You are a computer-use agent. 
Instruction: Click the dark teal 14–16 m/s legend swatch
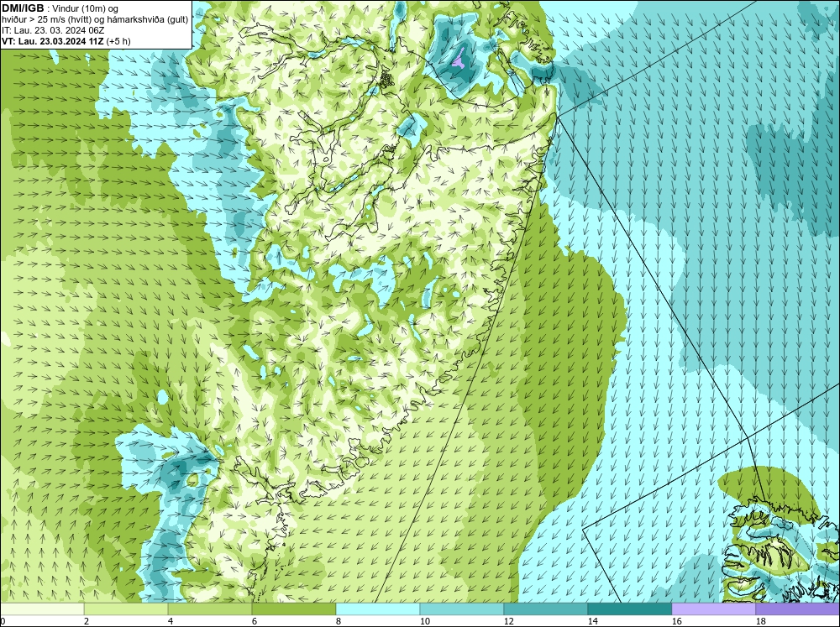pyautogui.click(x=629, y=609)
